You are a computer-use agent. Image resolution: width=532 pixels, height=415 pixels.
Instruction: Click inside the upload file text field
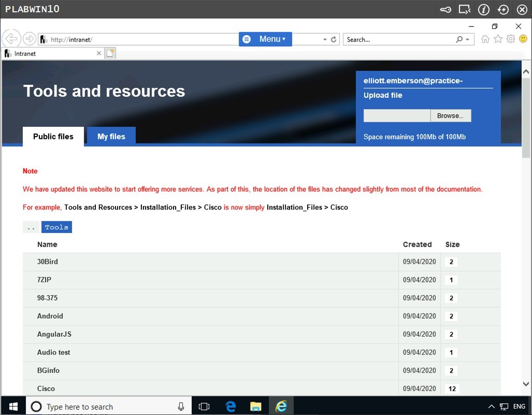click(397, 115)
